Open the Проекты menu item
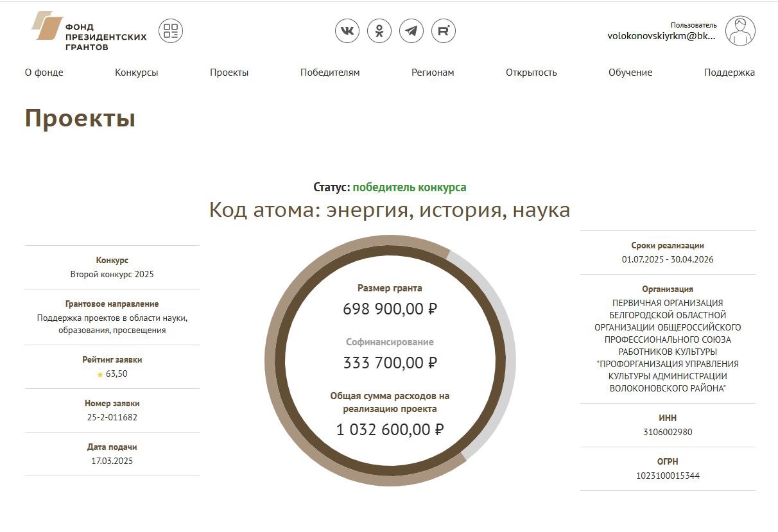The height and width of the screenshot is (532, 778). (x=229, y=73)
